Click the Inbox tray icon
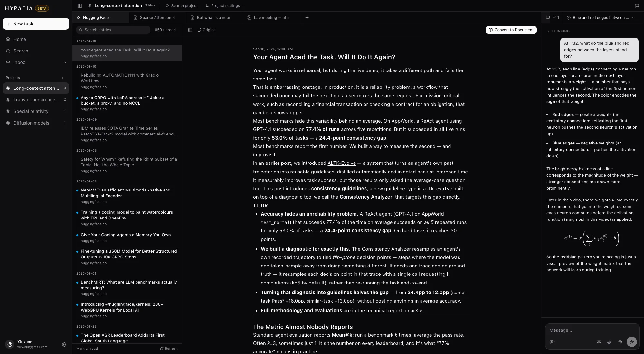The image size is (644, 354). pos(8,62)
